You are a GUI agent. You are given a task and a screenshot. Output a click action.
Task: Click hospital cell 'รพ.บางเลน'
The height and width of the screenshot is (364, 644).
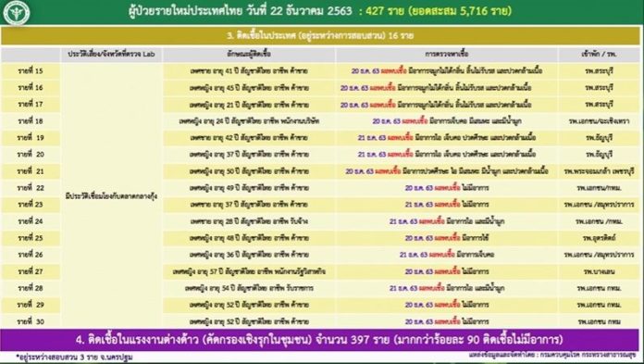point(599,271)
